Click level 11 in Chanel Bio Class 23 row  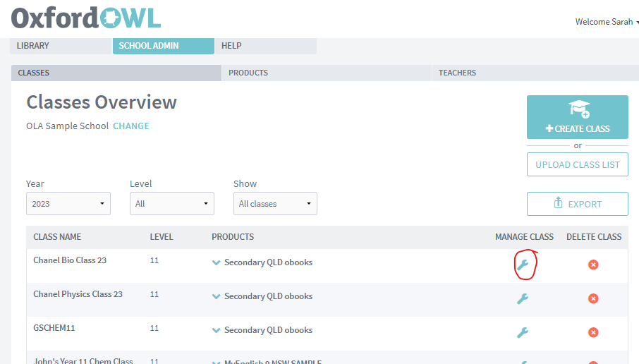click(154, 260)
